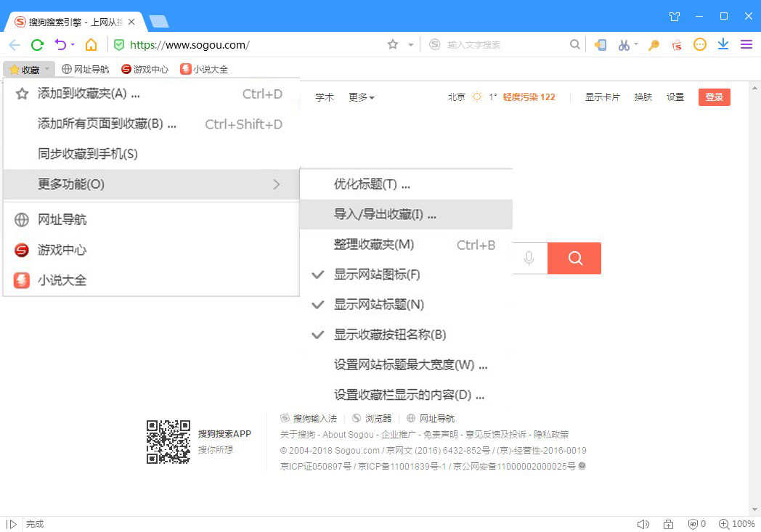Click the 换肤 link

click(643, 97)
